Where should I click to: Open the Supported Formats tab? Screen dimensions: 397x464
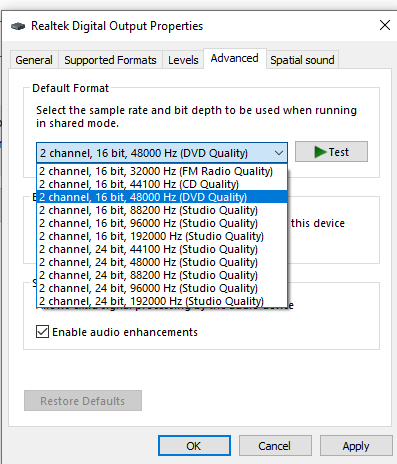pyautogui.click(x=110, y=60)
